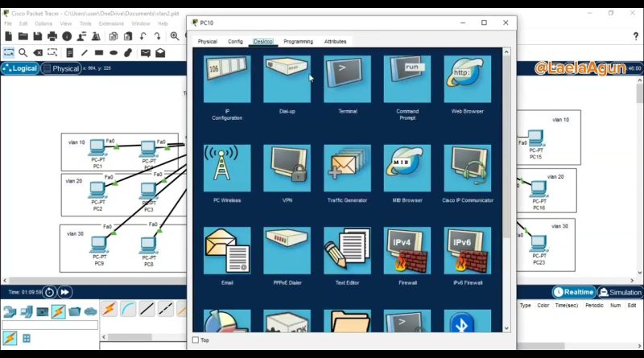644x358 pixels.
Task: Add a Simple PDU envelope
Action: click(146, 52)
